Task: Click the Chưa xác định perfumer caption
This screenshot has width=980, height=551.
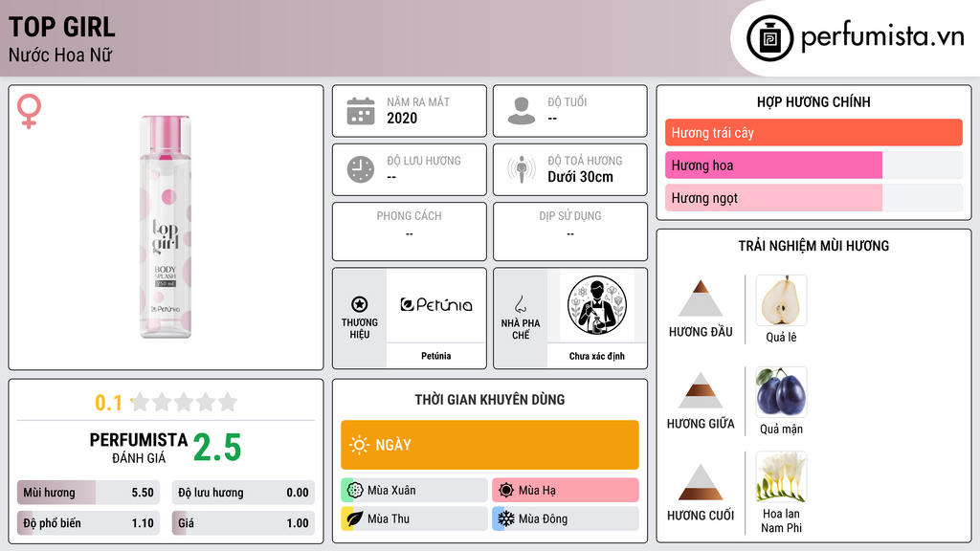Action: (x=597, y=356)
